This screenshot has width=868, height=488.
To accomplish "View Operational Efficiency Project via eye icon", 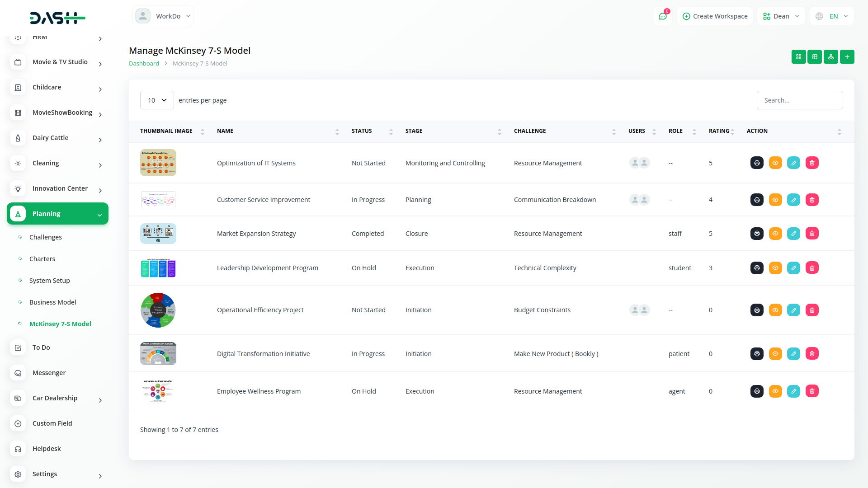I will 775,310.
